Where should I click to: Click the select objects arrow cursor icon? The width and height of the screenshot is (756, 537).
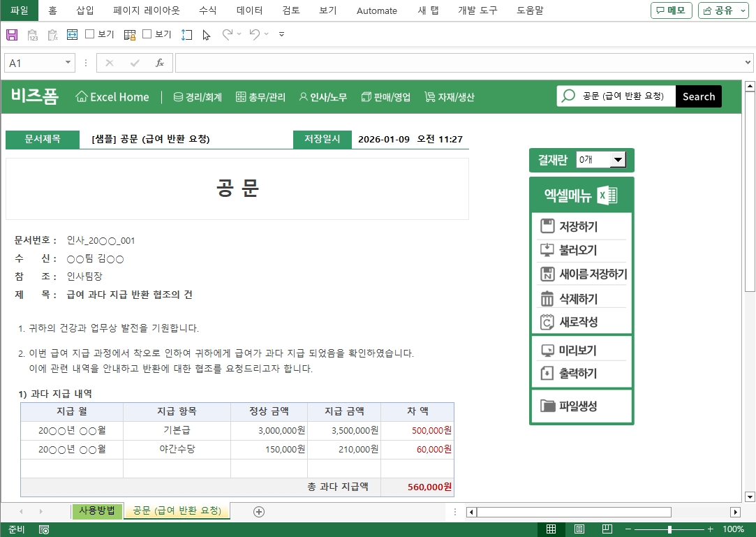point(206,34)
